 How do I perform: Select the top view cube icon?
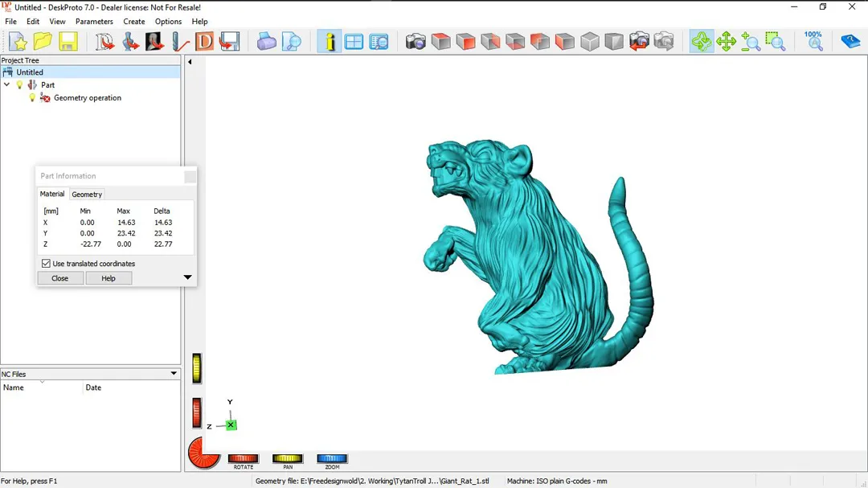coord(440,42)
